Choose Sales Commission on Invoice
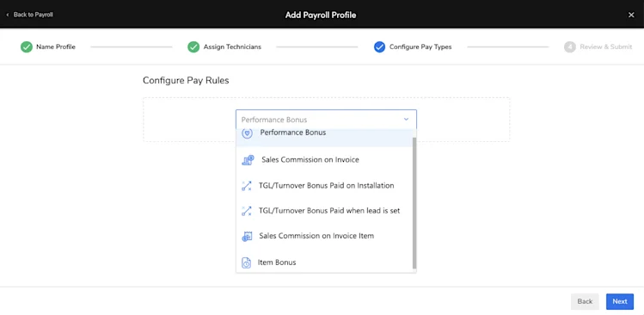Viewport: 644px width, 315px height. tap(324, 160)
